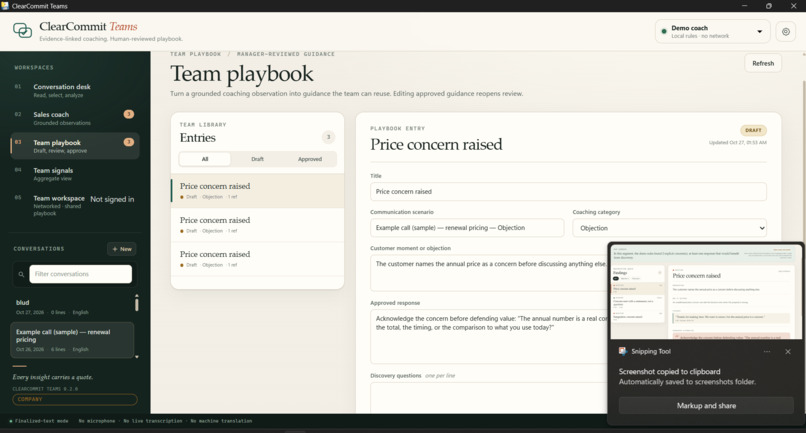The height and width of the screenshot is (433, 806).
Task: Open the blud conversation
Action: pyautogui.click(x=72, y=307)
